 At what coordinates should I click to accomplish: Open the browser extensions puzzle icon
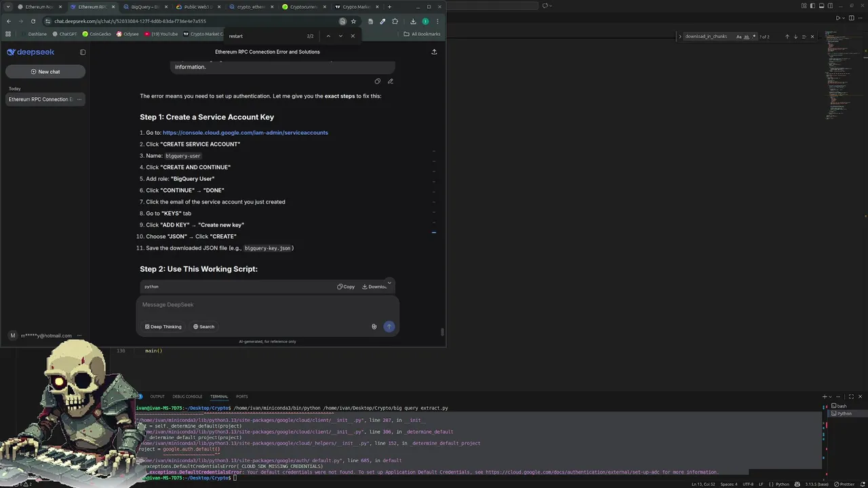[x=395, y=21]
